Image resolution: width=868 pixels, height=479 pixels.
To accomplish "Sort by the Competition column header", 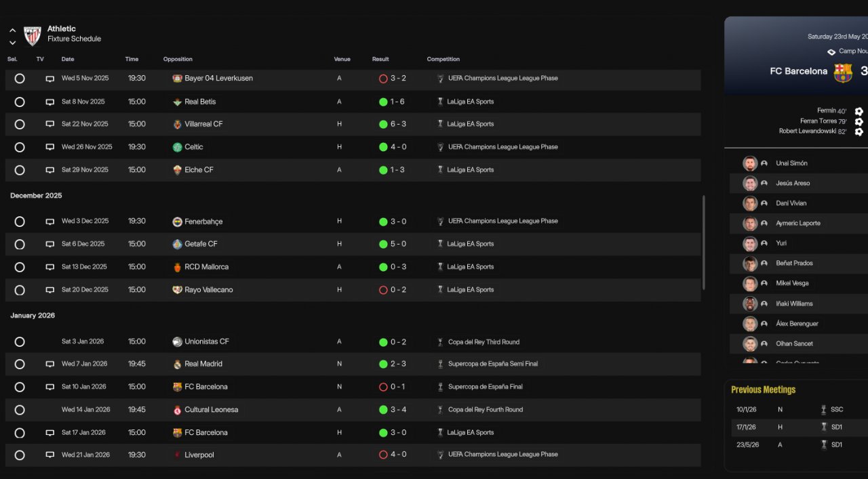I will 443,60.
